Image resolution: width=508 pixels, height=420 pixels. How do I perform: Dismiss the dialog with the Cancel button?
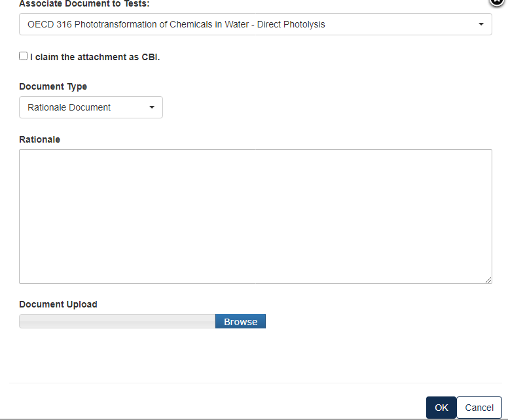pyautogui.click(x=479, y=408)
